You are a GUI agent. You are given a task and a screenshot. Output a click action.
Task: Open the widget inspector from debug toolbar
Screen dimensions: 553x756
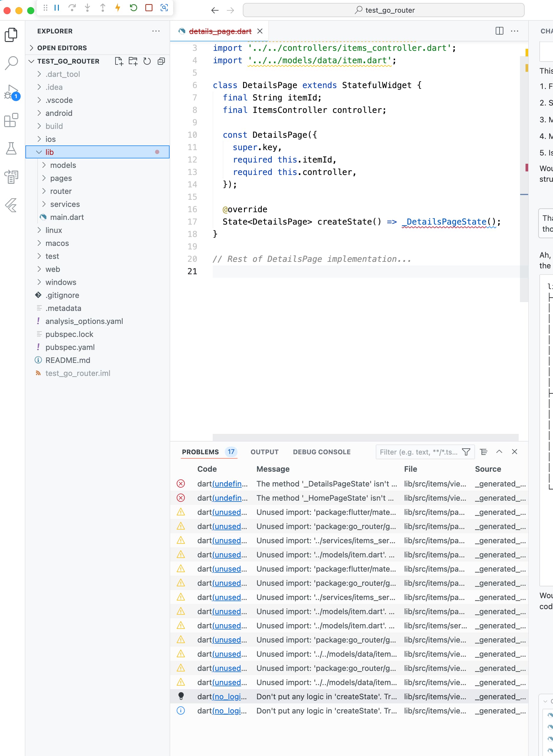pos(164,8)
